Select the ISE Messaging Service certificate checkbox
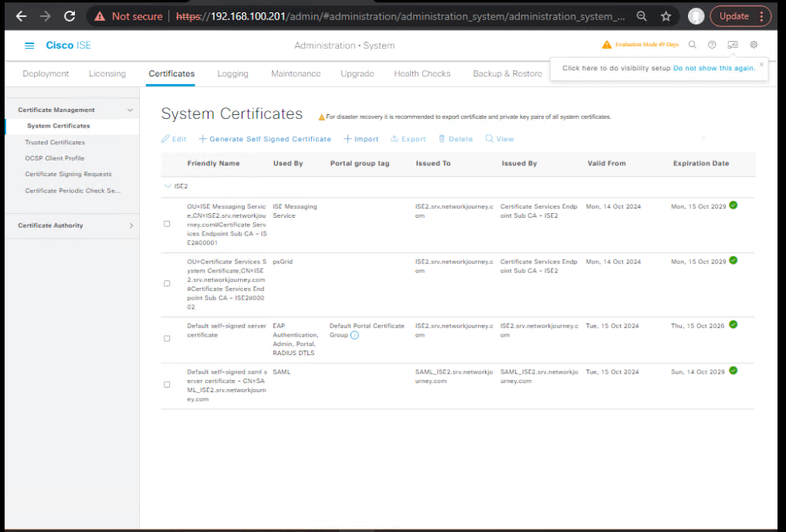This screenshot has width=786, height=532. (167, 224)
